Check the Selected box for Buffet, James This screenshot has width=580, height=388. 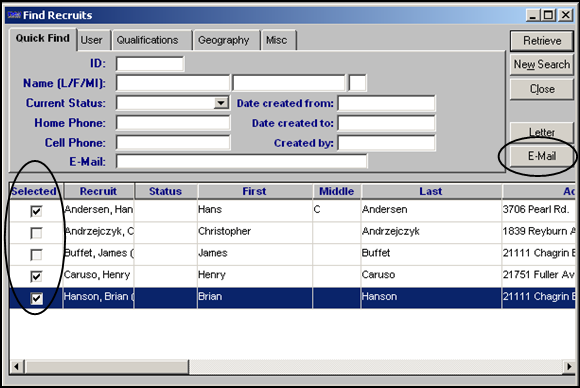36,255
